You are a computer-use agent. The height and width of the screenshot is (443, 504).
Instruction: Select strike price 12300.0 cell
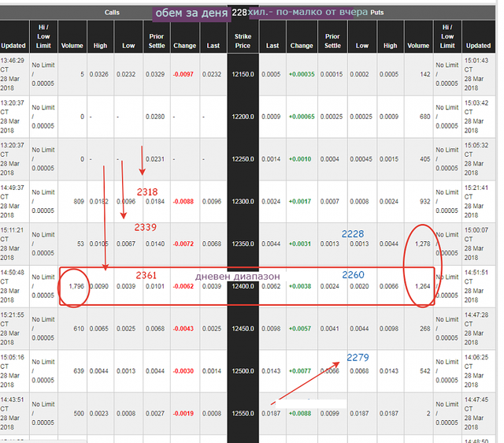243,201
